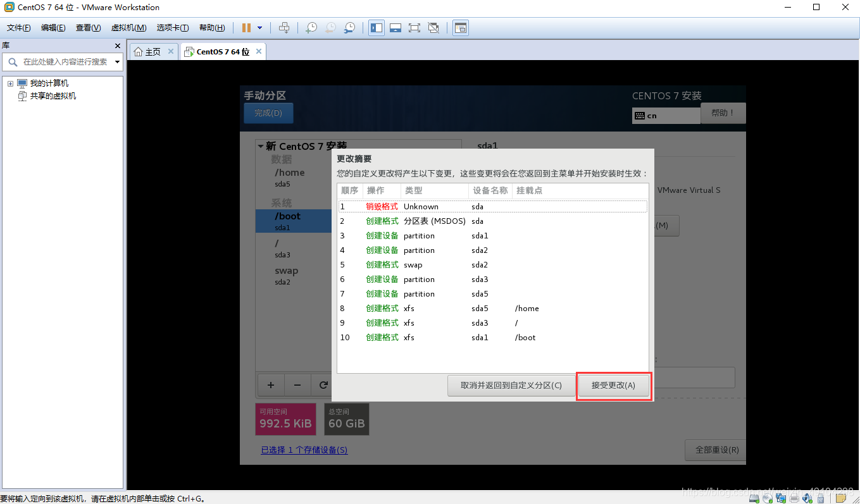
Task: Open the power options dropdown arrow beside pause
Action: click(x=260, y=28)
